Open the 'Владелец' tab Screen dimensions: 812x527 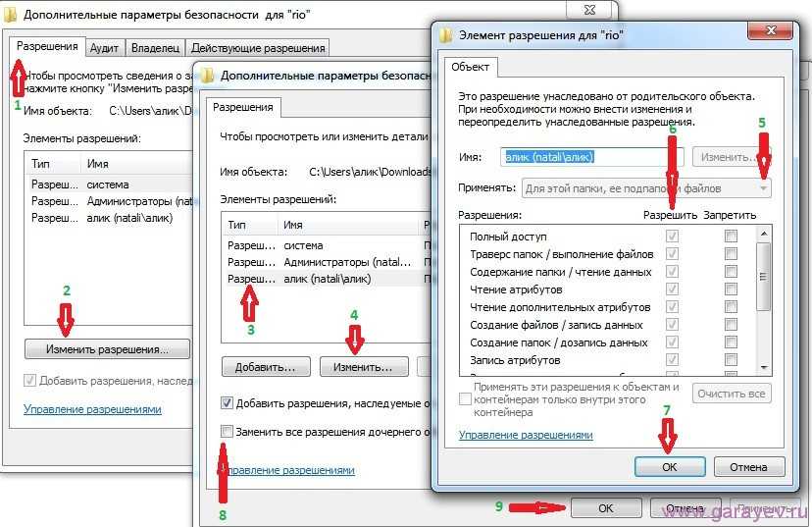[155, 48]
